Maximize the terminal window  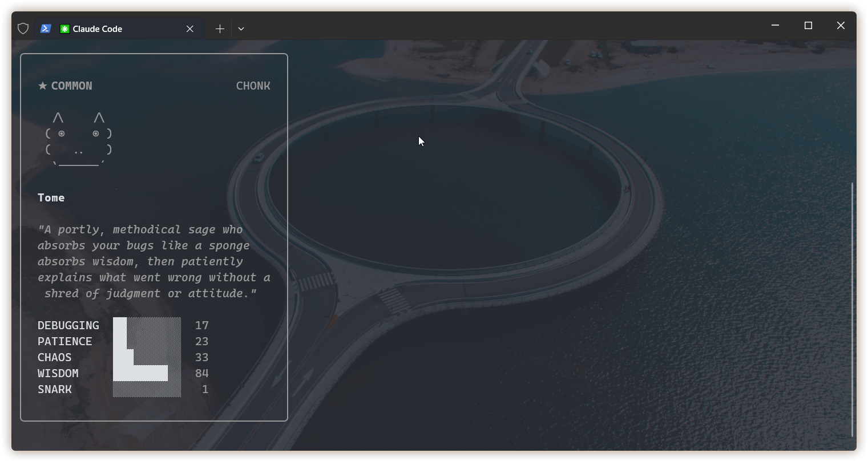point(808,25)
